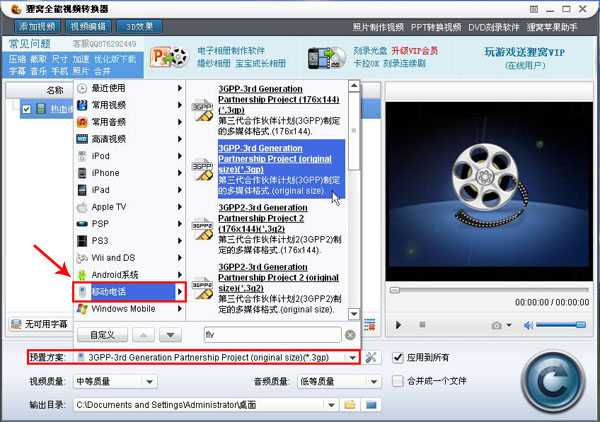Stop the preview playback

click(422, 325)
